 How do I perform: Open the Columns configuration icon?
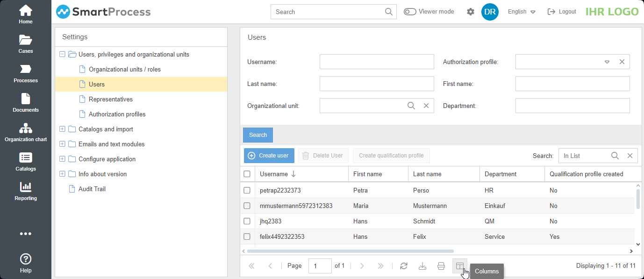point(460,266)
